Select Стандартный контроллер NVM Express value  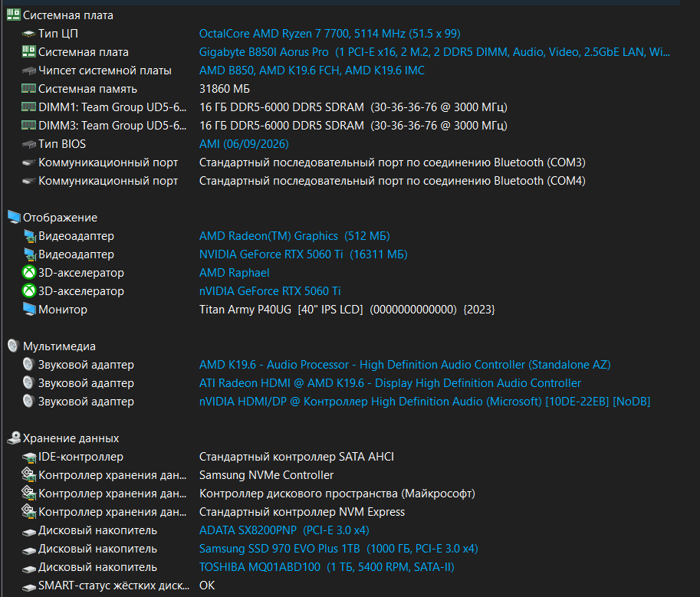[302, 511]
